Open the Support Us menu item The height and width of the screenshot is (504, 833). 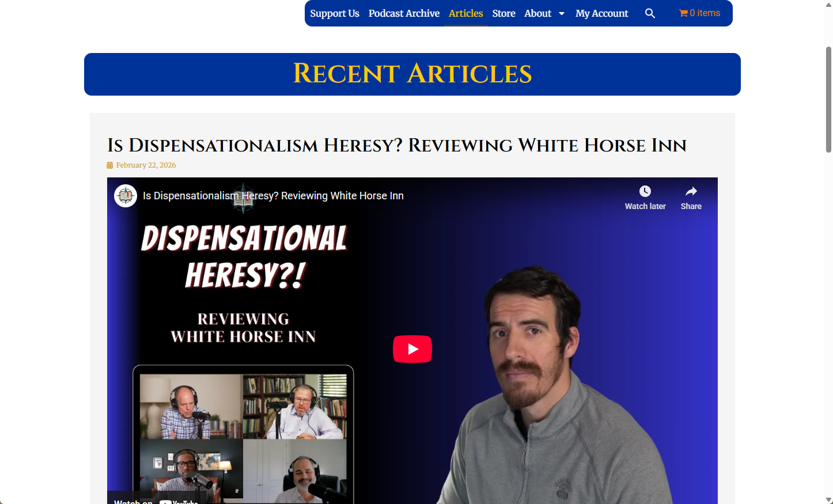click(334, 13)
